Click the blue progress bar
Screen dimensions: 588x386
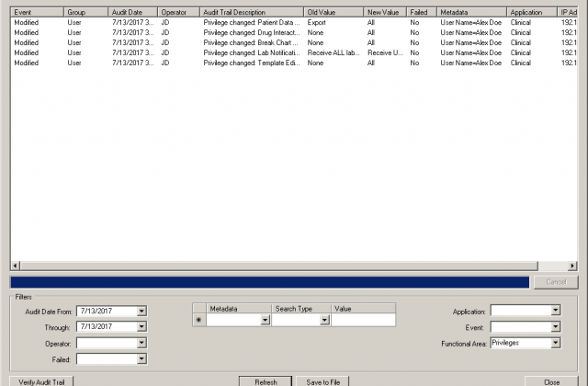(x=270, y=282)
